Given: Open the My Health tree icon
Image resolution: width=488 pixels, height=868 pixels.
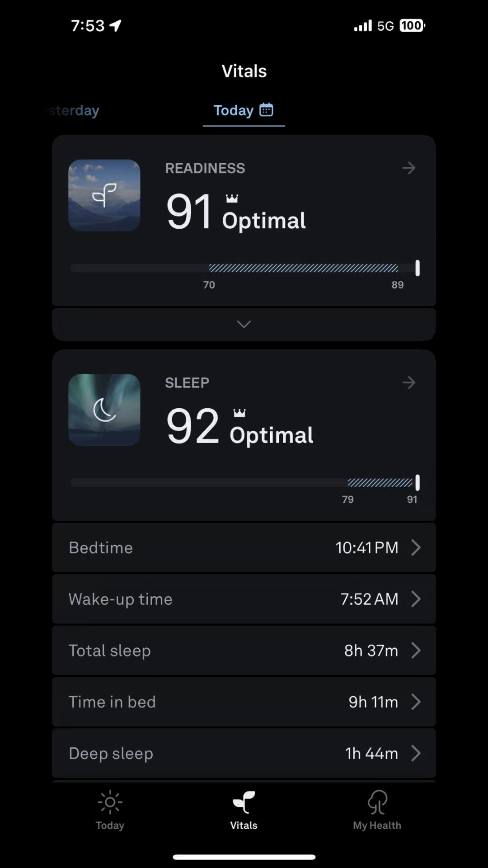Looking at the screenshot, I should [x=377, y=802].
